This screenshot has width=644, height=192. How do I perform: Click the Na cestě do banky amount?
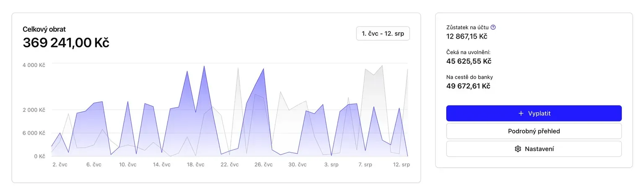click(x=468, y=86)
